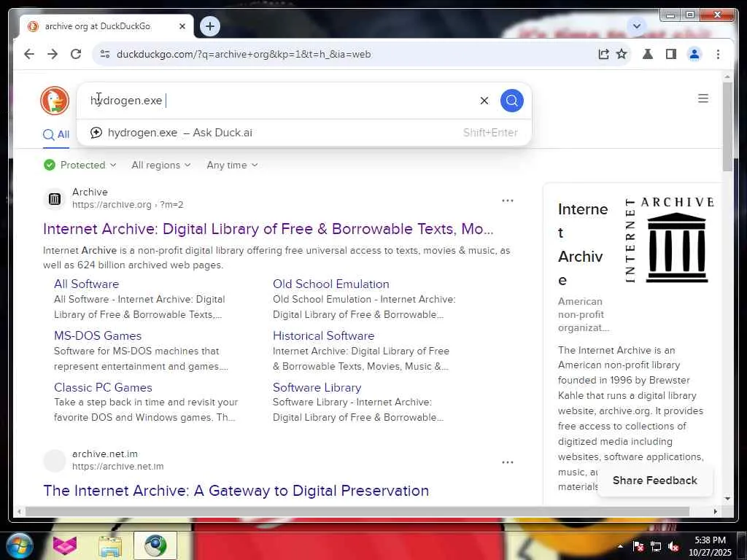
Task: Share this page icon in address bar
Action: (x=603, y=54)
